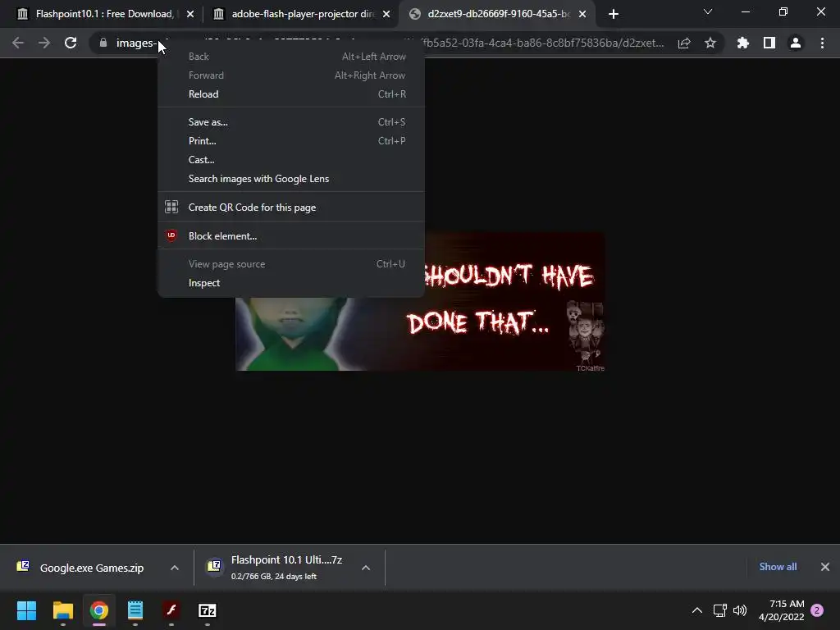Select uBlock Block element... entry
Viewport: 840px width, 630px height.
tap(291, 235)
